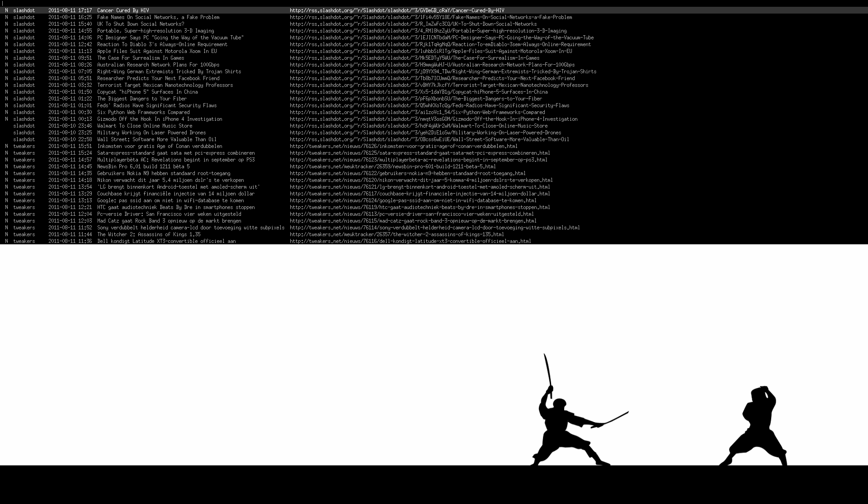The width and height of the screenshot is (868, 504).
Task: Select 'Fake Names On Social Networks' article row
Action: point(158,17)
